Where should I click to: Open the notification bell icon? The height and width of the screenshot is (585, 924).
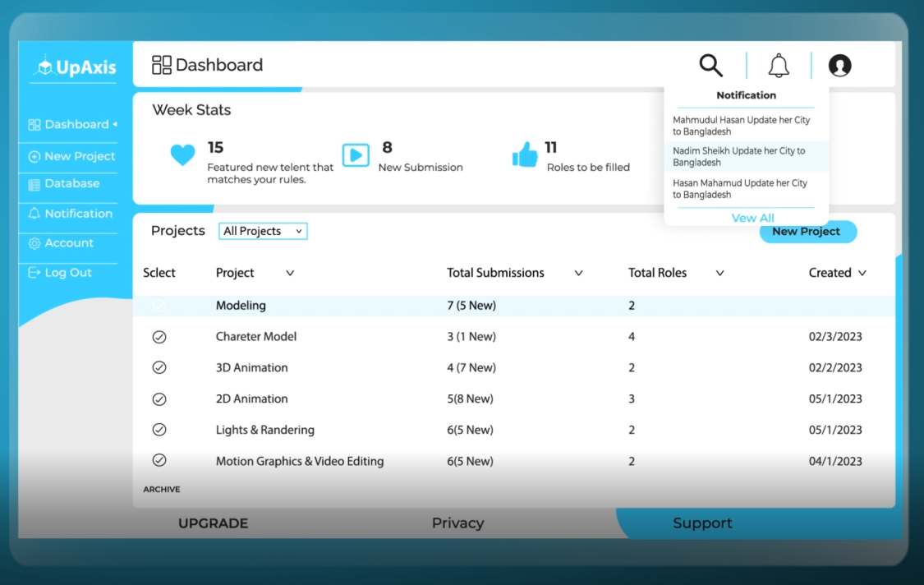pyautogui.click(x=779, y=66)
